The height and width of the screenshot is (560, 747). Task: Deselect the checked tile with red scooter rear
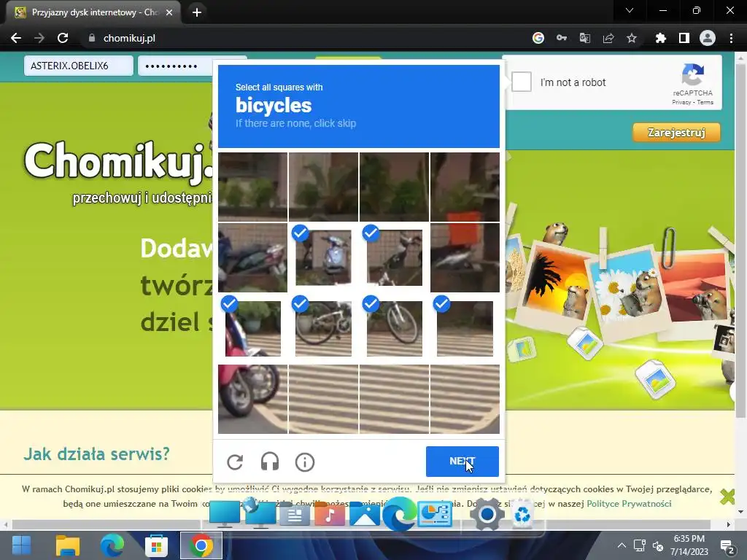point(253,328)
